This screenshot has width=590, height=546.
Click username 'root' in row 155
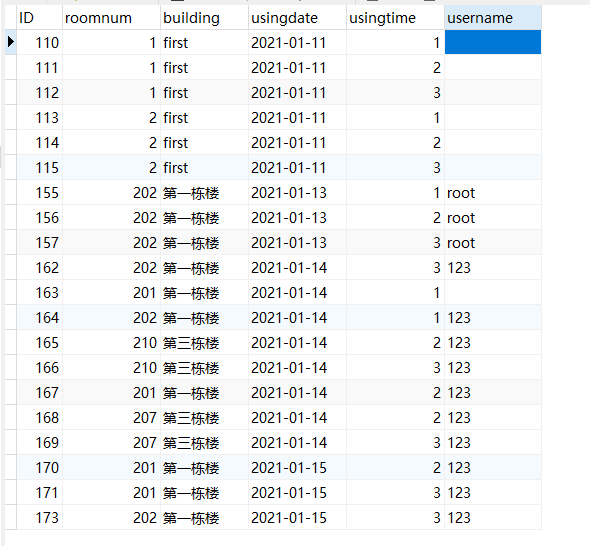(493, 193)
